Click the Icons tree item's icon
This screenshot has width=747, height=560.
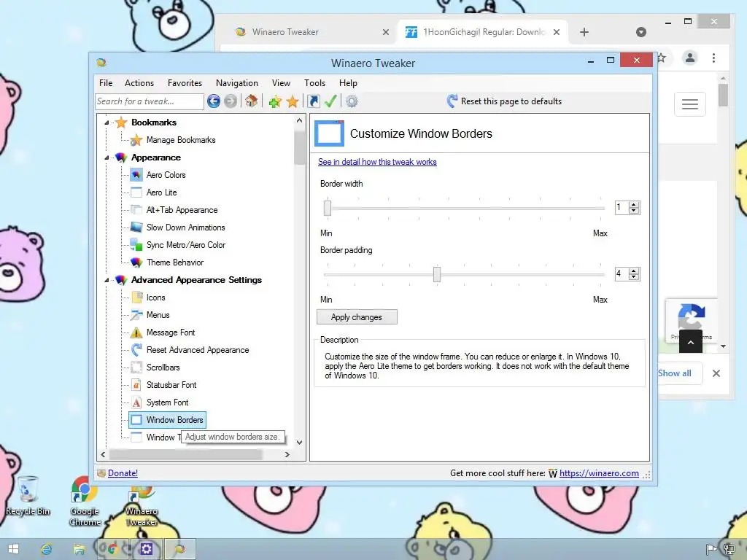(136, 297)
